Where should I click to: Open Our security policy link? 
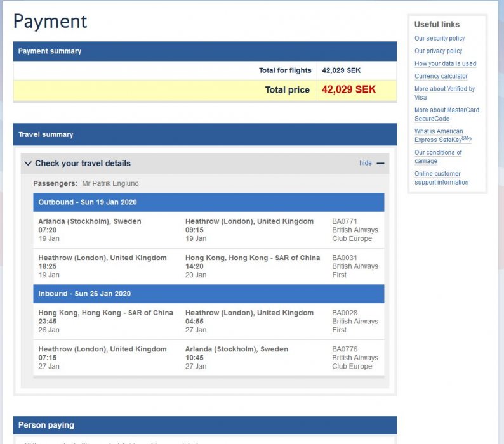click(x=439, y=39)
